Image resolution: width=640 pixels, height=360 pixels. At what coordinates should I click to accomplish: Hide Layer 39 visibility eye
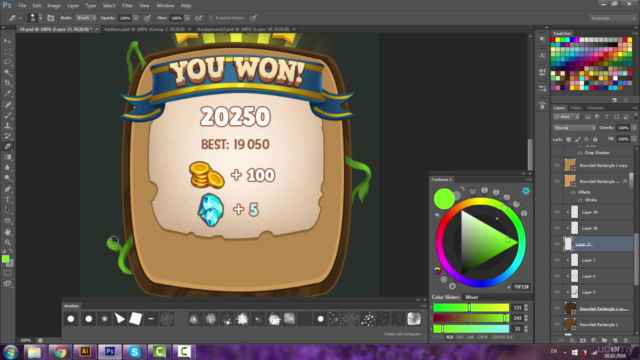click(x=557, y=212)
